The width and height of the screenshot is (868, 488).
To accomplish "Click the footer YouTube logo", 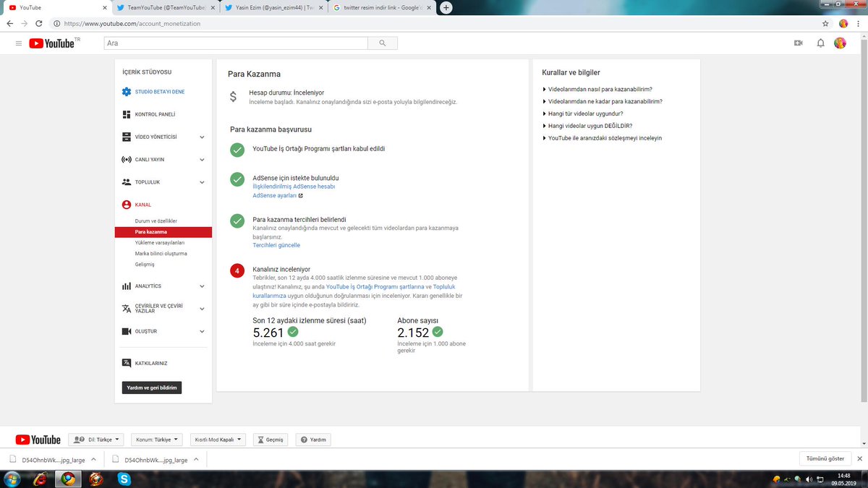I will click(38, 440).
